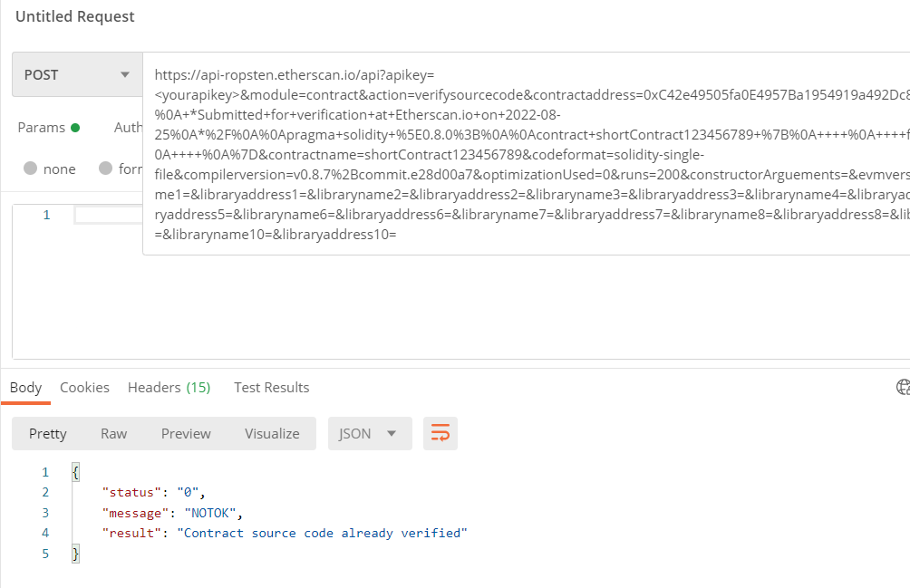This screenshot has height=588, width=910.
Task: Toggle line wrapping in the response viewer
Action: tap(440, 433)
